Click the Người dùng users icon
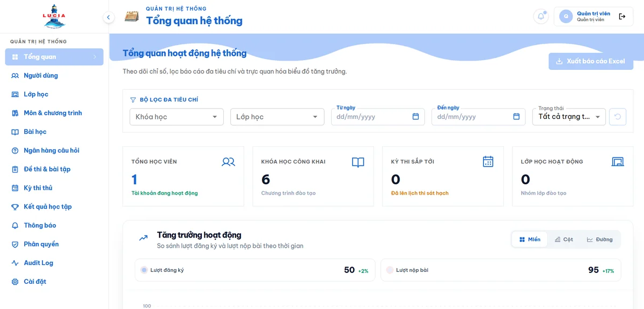This screenshot has width=644, height=309. [x=15, y=76]
